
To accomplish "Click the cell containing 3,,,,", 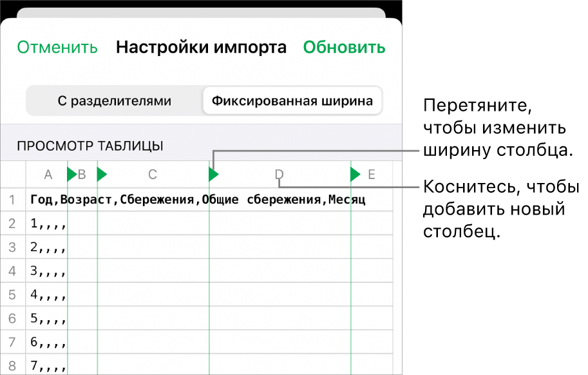I will click(48, 271).
